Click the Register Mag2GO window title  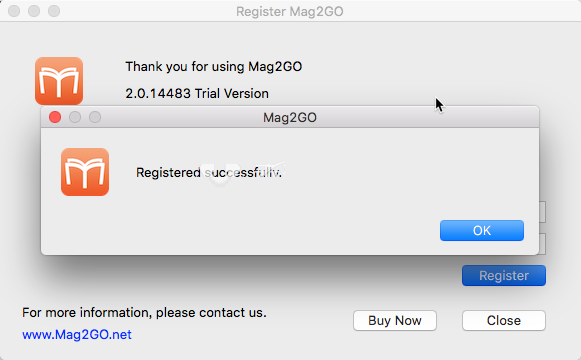(x=290, y=11)
